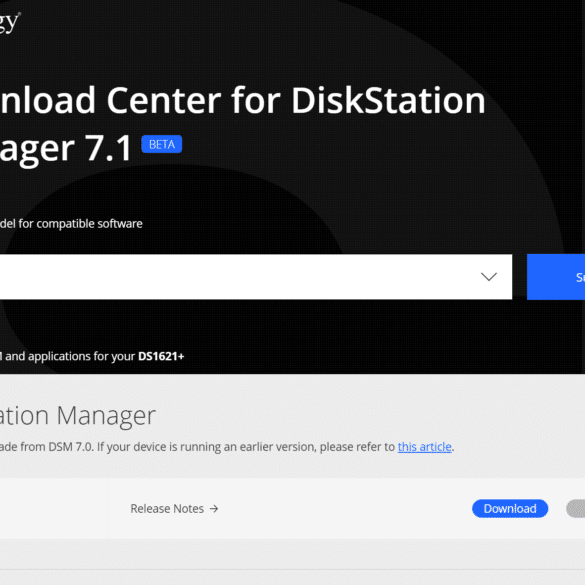Click the dropdown chevron arrow
The width and height of the screenshot is (585, 585).
[x=489, y=277]
